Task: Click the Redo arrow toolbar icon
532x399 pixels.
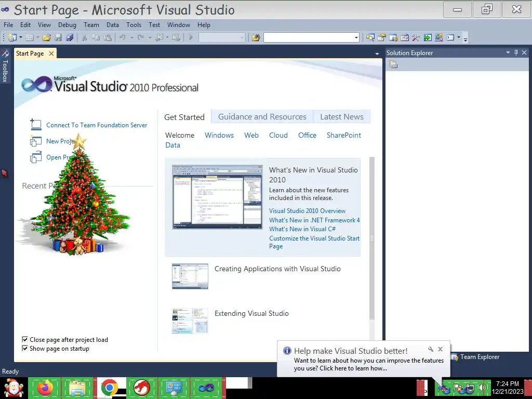Action: point(140,37)
